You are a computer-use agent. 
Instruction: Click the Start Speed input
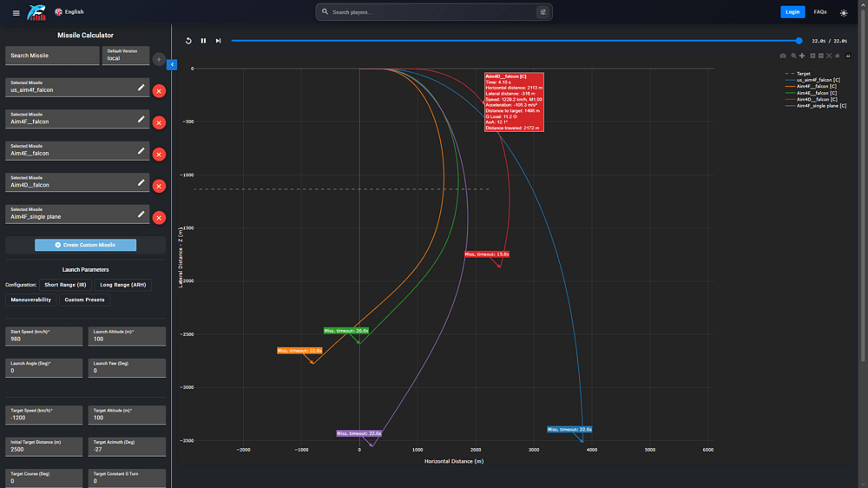click(x=43, y=336)
